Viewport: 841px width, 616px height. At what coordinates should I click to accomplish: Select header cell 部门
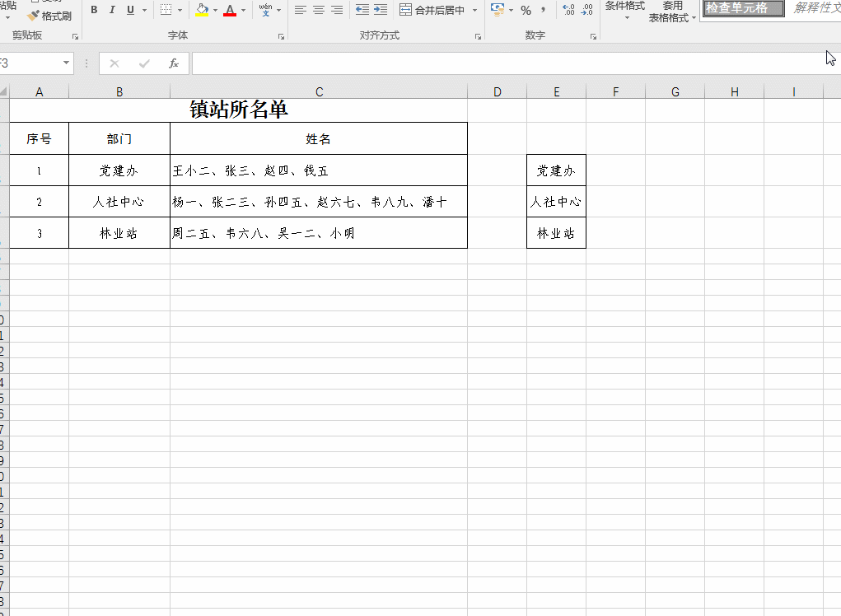tap(119, 139)
